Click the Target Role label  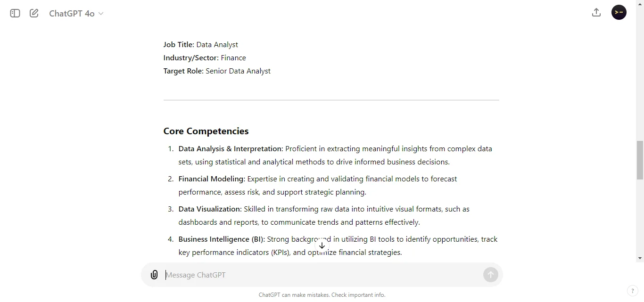click(x=183, y=71)
